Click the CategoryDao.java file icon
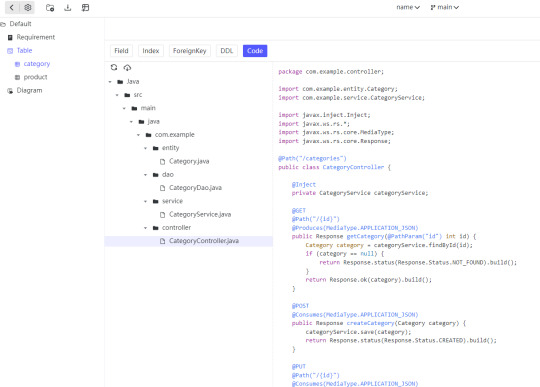 point(163,188)
